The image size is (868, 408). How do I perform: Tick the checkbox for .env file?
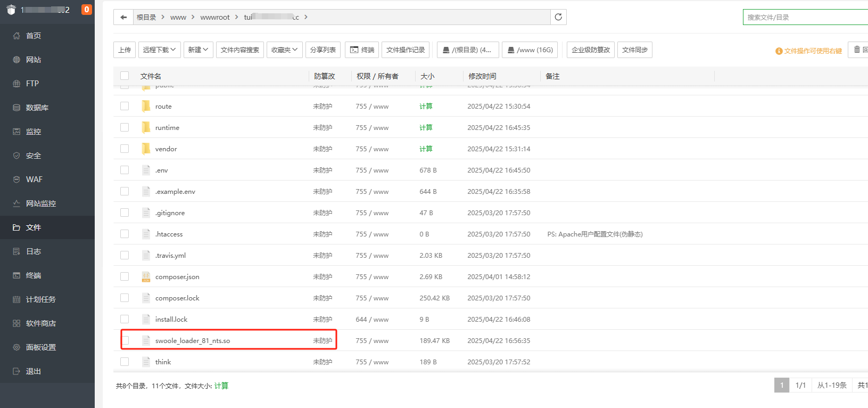click(125, 170)
